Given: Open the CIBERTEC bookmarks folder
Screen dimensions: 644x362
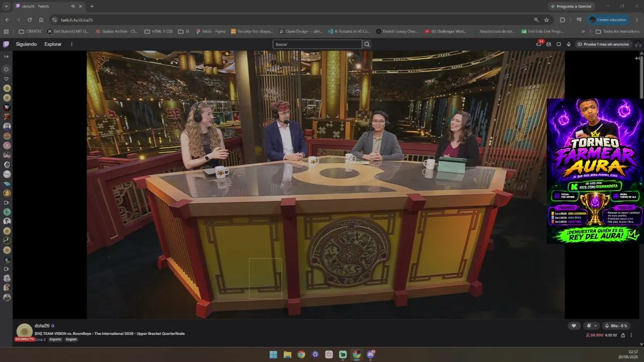Looking at the screenshot, I should click(x=31, y=31).
